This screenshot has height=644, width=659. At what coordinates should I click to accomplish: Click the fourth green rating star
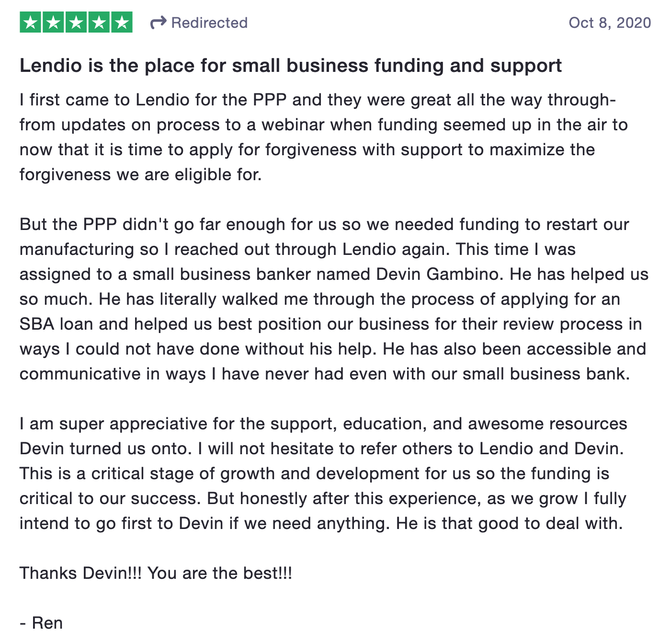tap(99, 23)
